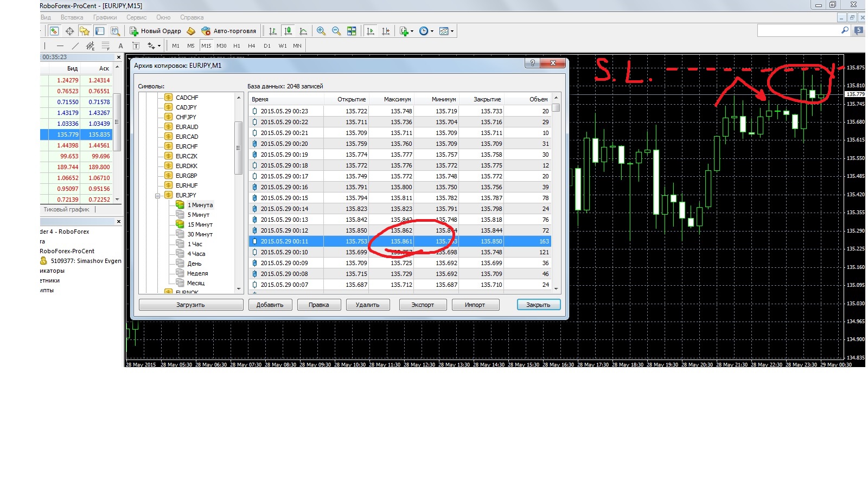The image size is (868, 488).
Task: Open the indicators list icon
Action: click(x=404, y=31)
